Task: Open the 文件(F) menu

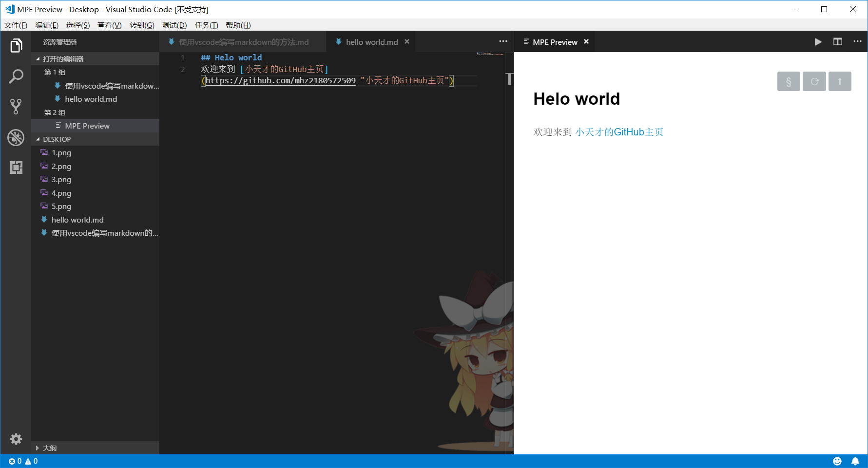Action: [16, 25]
